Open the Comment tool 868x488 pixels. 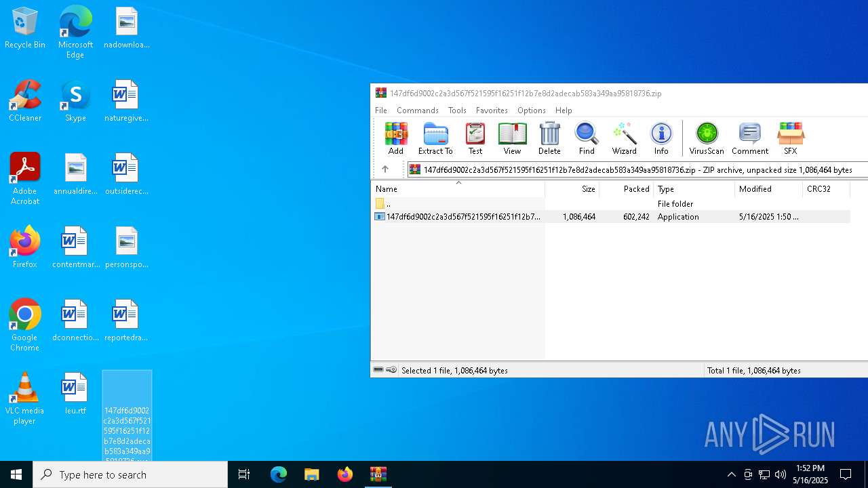[x=750, y=138]
